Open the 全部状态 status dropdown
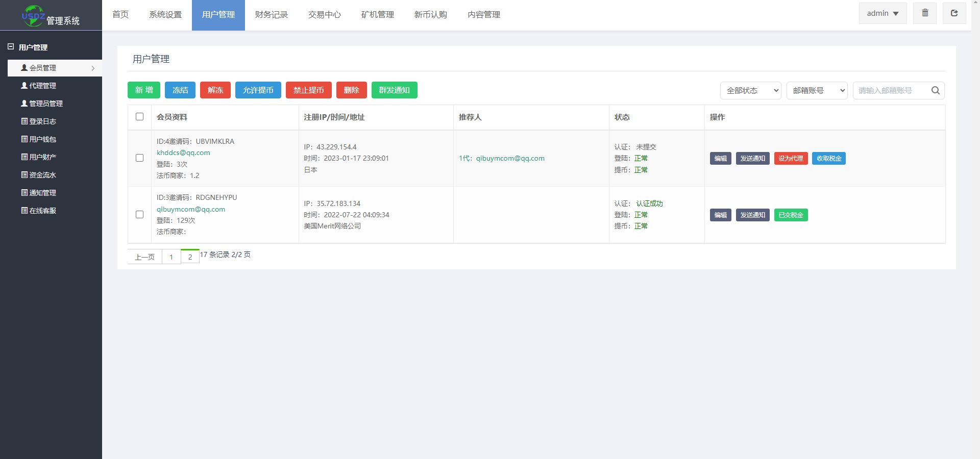The image size is (980, 459). 750,90
